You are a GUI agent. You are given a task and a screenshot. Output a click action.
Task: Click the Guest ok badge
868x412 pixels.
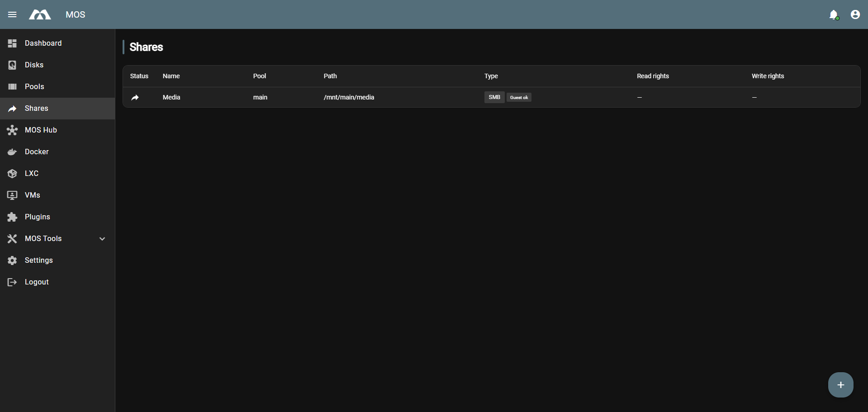point(519,97)
